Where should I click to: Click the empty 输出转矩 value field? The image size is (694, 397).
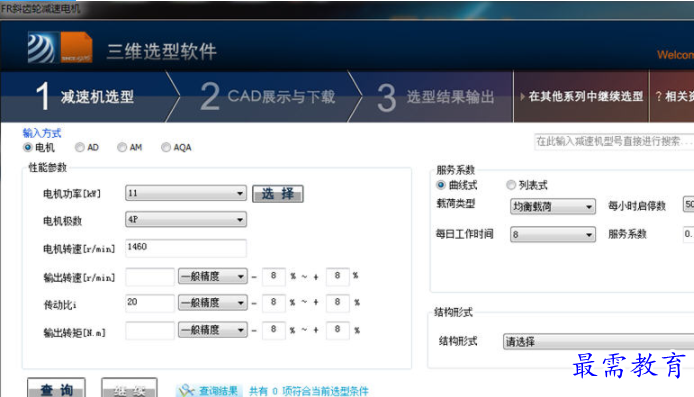pyautogui.click(x=150, y=331)
